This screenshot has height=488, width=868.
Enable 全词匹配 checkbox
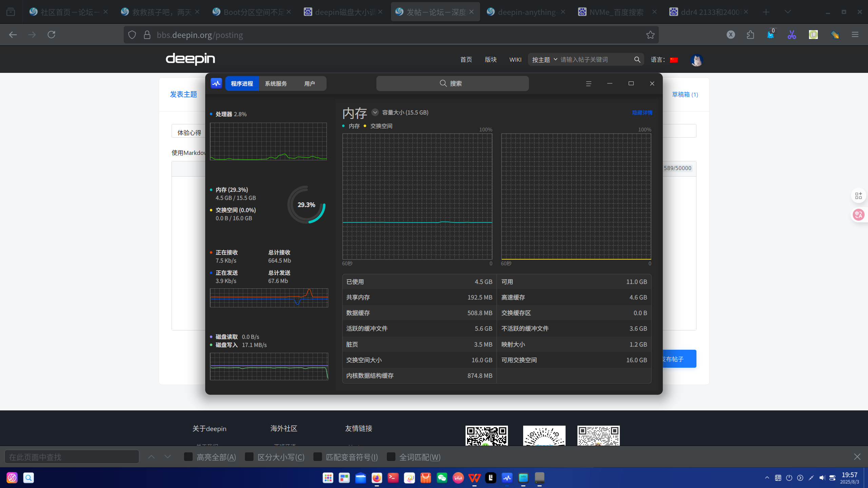[x=391, y=457]
